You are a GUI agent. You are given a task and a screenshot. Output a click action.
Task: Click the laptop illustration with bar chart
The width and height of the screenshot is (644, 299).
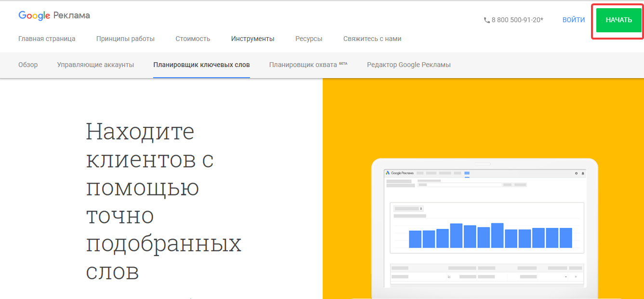[485, 229]
